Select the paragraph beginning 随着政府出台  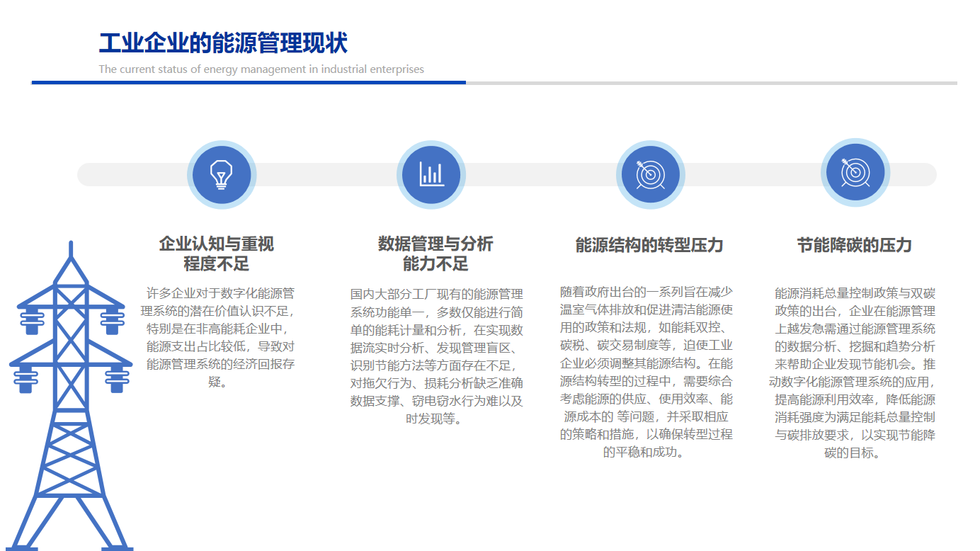pos(646,372)
